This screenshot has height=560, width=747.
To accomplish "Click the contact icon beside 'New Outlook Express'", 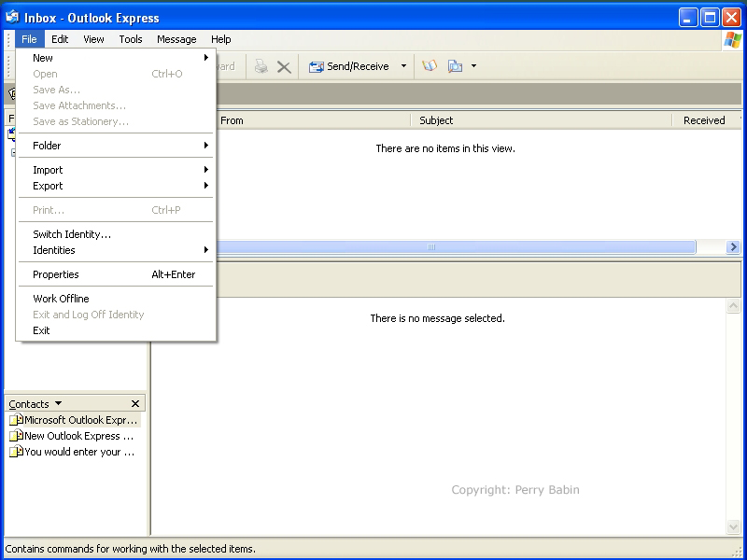I will (x=16, y=436).
